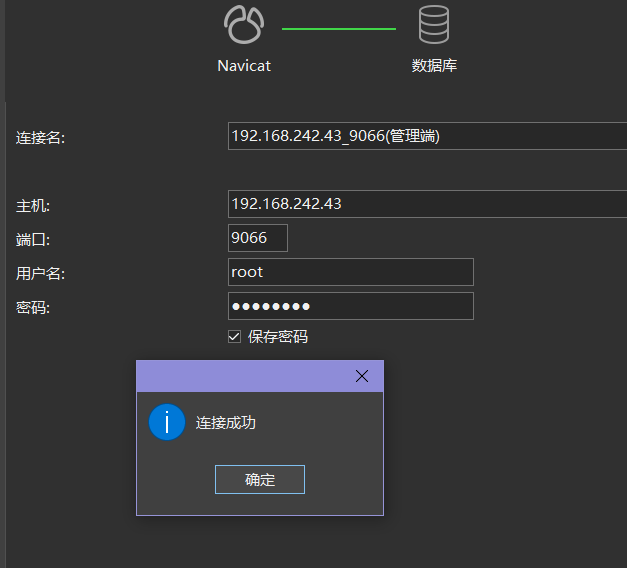This screenshot has height=568, width=627.
Task: Click the 密码: label
Action: pos(33,308)
